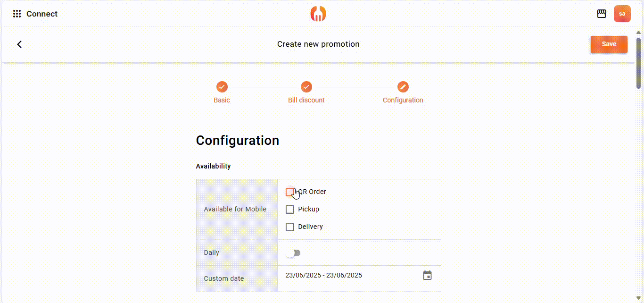
Task: Click the Bill discount step checkmark circle
Action: 306,87
